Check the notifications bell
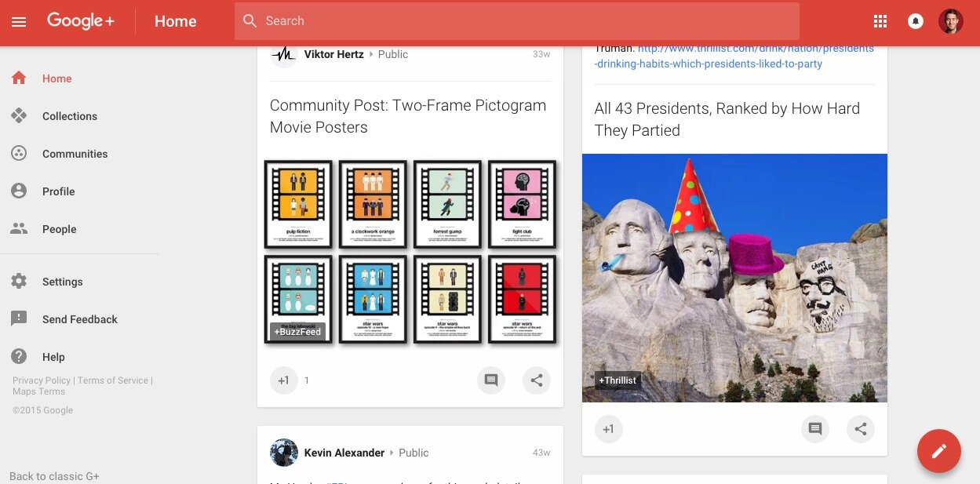The image size is (980, 484). 915,22
